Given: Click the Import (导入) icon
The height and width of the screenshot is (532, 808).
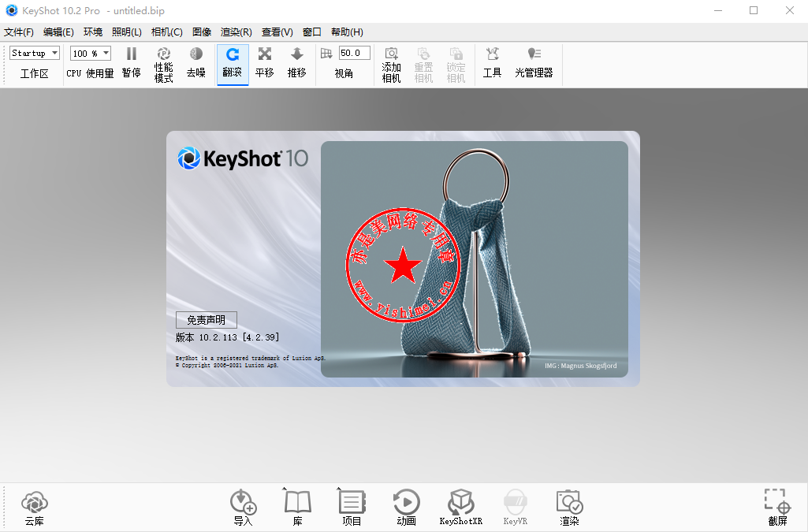Looking at the screenshot, I should (x=243, y=508).
